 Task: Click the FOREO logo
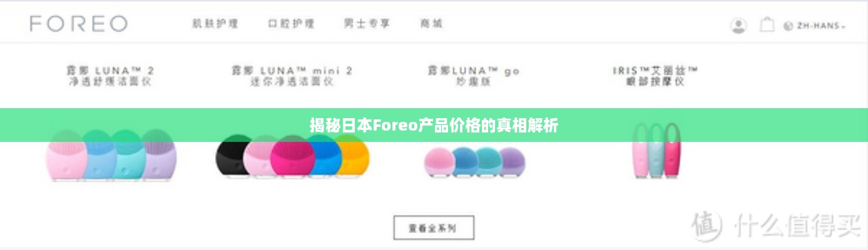pyautogui.click(x=79, y=24)
